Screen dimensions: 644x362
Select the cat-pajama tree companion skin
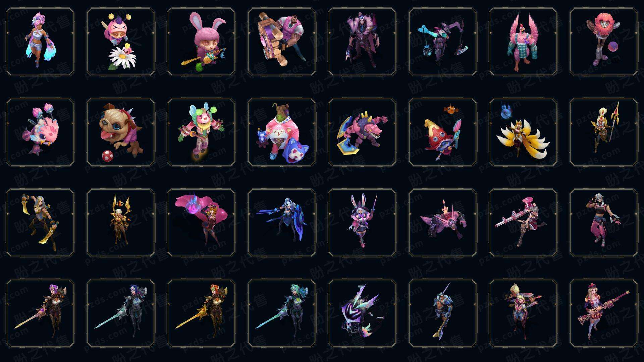[x=282, y=132]
